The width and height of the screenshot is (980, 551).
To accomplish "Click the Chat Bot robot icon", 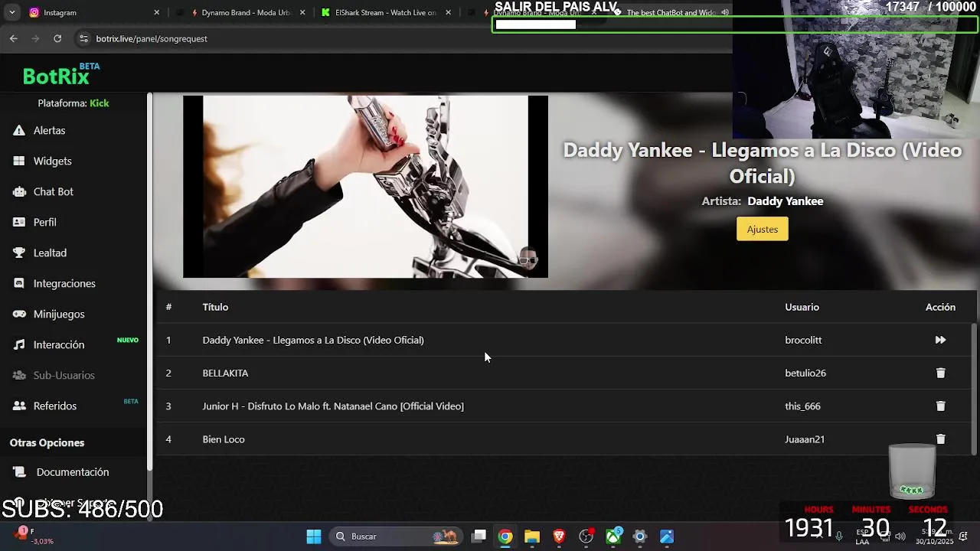I will (19, 192).
